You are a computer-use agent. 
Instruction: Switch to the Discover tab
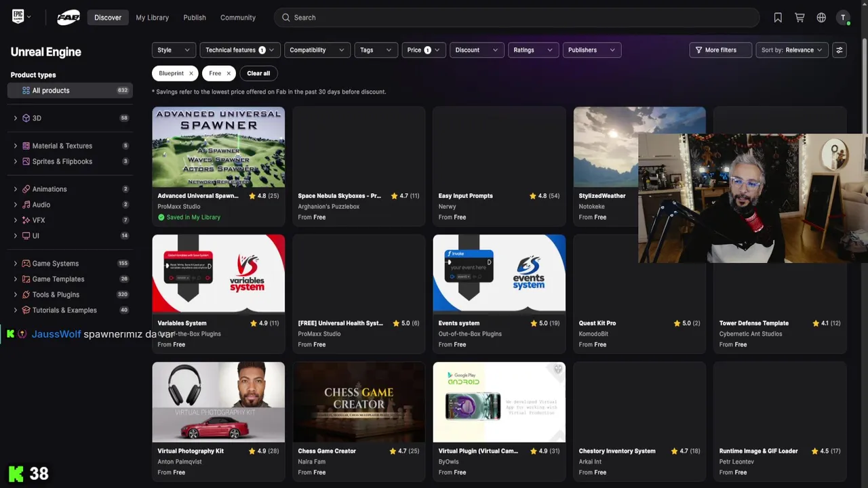108,18
